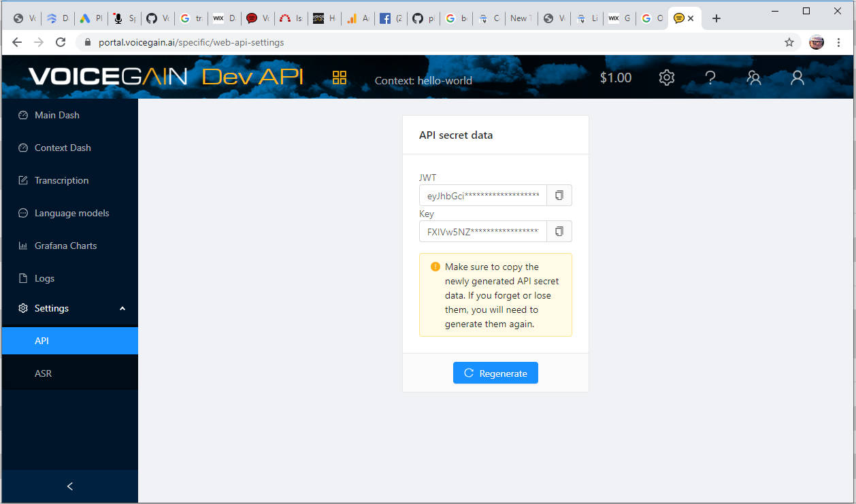Viewport: 856px width, 504px height.
Task: Open the settings gear in top header
Action: tap(667, 78)
